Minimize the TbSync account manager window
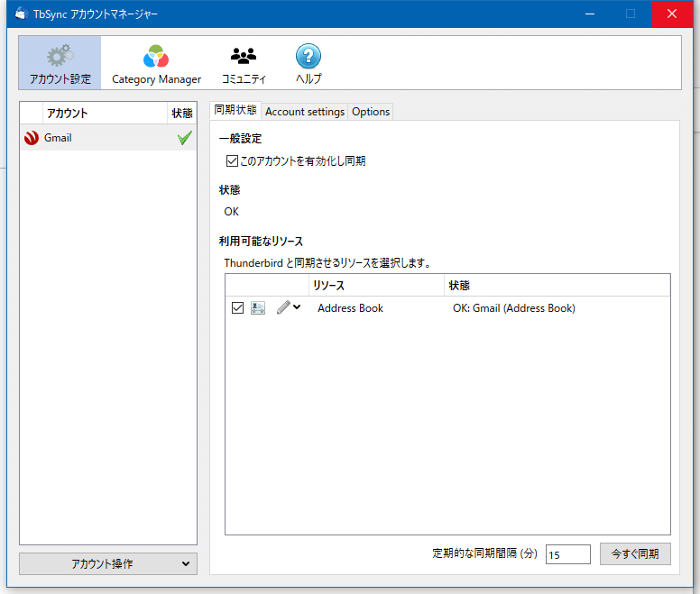Screen dimensions: 700x594 pos(590,14)
